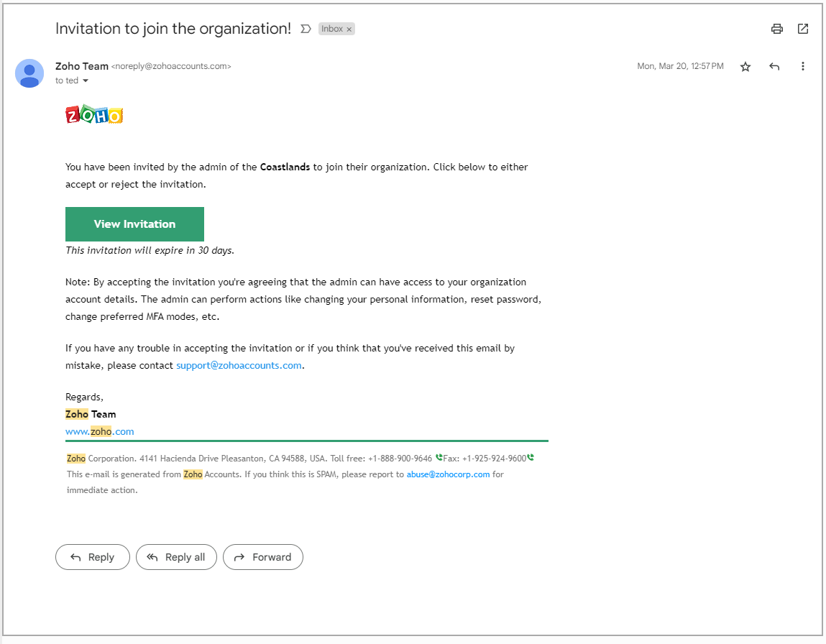This screenshot has height=644, width=826.
Task: Star this Zoho Team email
Action: click(x=745, y=67)
